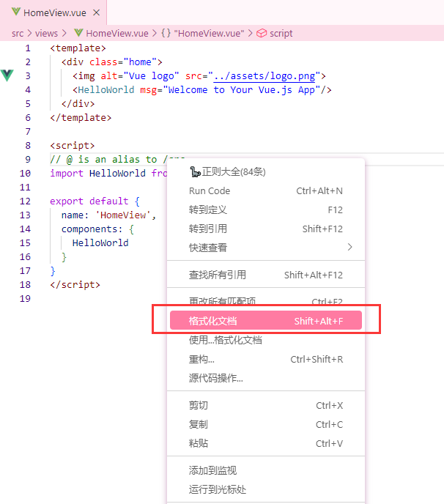Open the 重构... refactor option

(x=201, y=359)
